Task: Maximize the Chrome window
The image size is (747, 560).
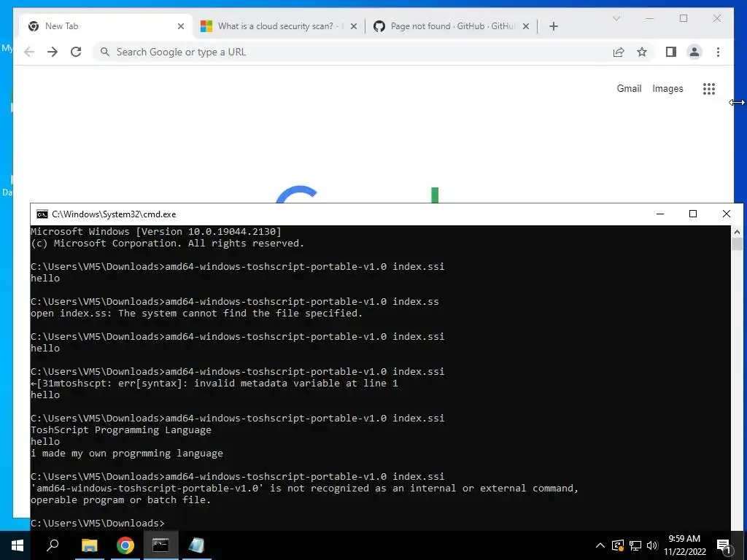Action: [x=683, y=18]
